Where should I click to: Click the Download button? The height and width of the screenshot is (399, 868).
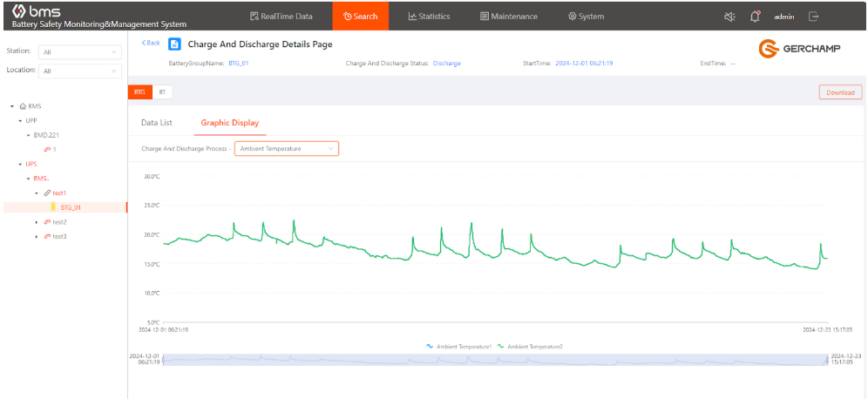coord(840,92)
